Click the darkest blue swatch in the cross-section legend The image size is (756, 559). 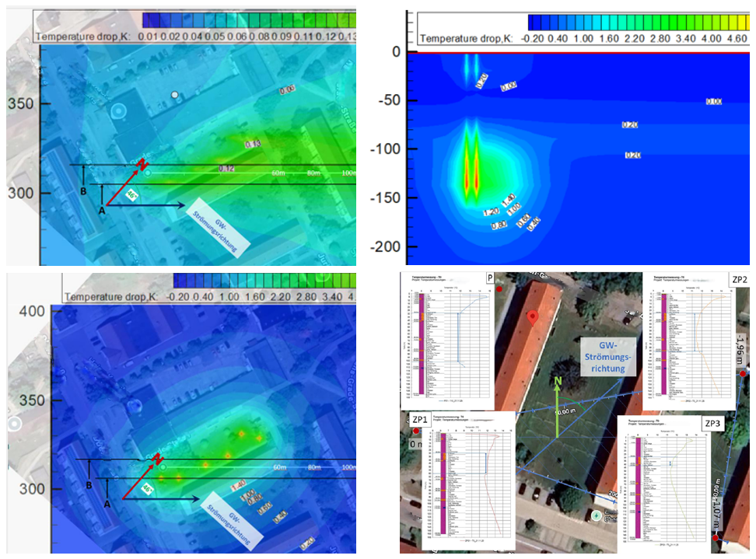pos(537,21)
